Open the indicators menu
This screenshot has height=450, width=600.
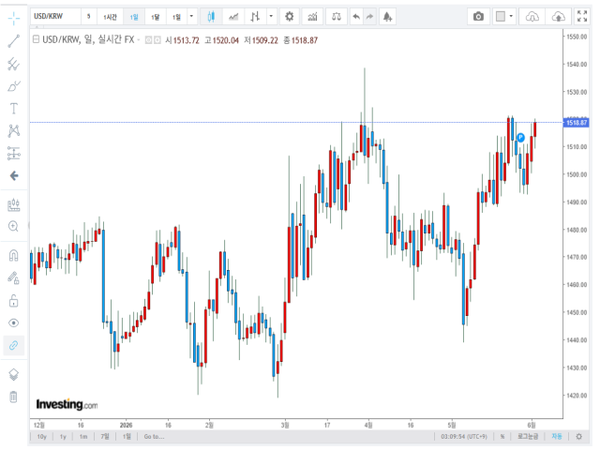(x=313, y=16)
